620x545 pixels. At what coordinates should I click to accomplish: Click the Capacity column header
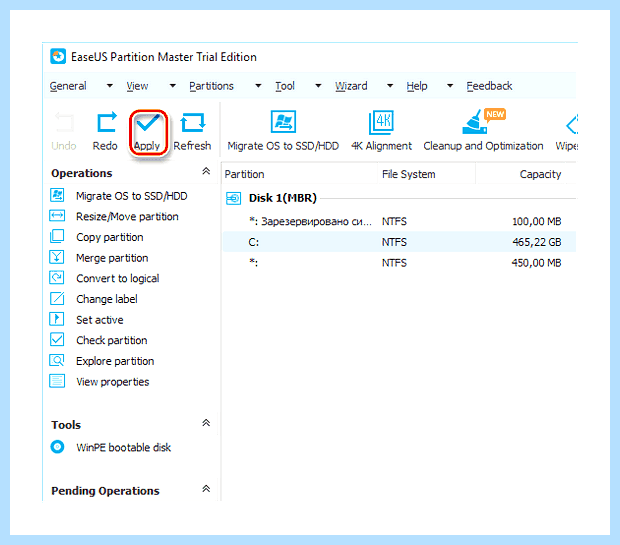(521, 174)
